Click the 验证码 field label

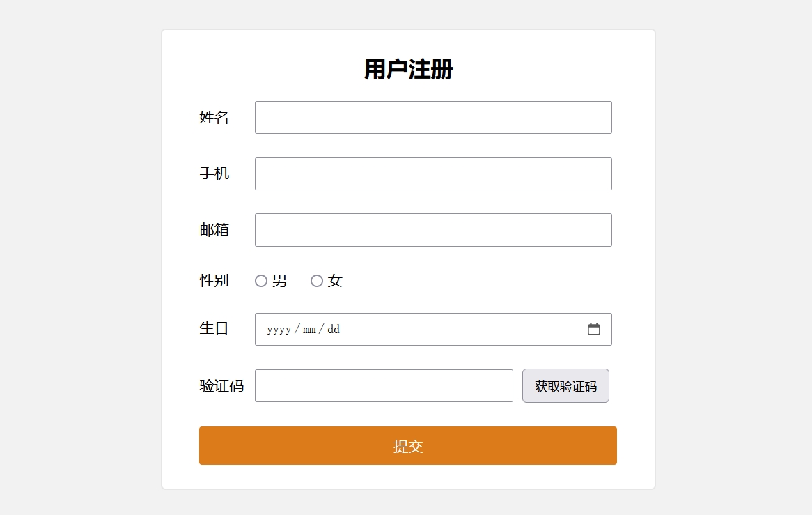[x=221, y=386]
